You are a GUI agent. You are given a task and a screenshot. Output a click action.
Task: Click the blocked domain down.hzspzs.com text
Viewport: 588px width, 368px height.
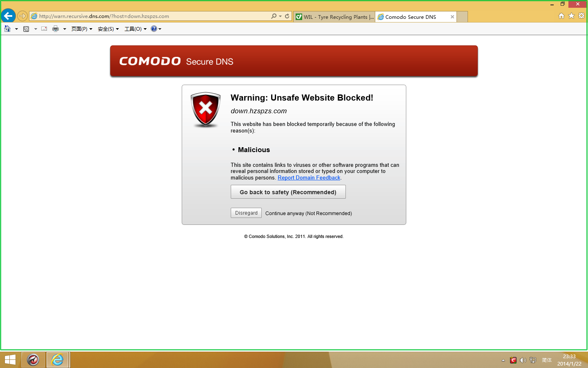pos(259,111)
